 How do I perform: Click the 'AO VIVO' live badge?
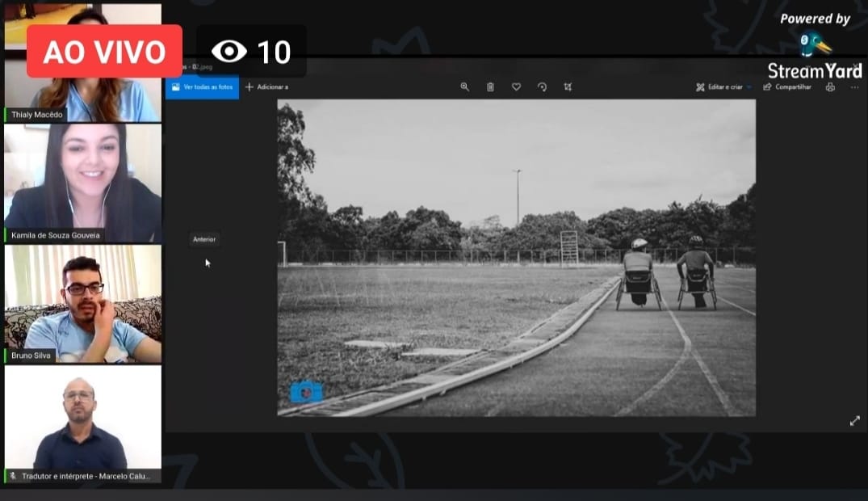[x=104, y=52]
